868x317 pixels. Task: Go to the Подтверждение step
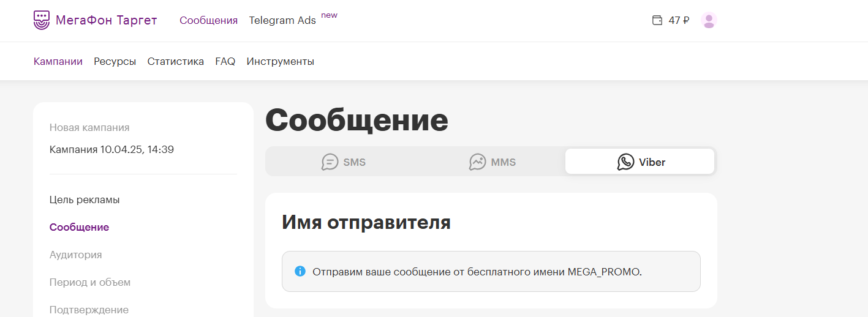[x=89, y=310]
